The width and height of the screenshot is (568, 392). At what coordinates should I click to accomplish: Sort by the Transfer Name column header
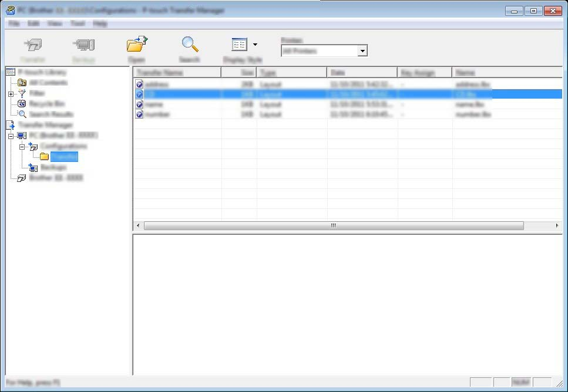(x=177, y=72)
